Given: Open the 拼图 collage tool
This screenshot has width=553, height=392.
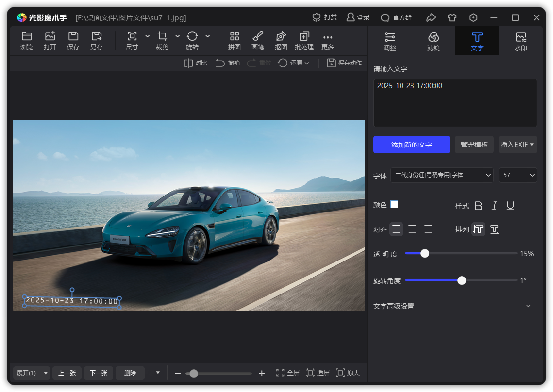Looking at the screenshot, I should [x=235, y=41].
